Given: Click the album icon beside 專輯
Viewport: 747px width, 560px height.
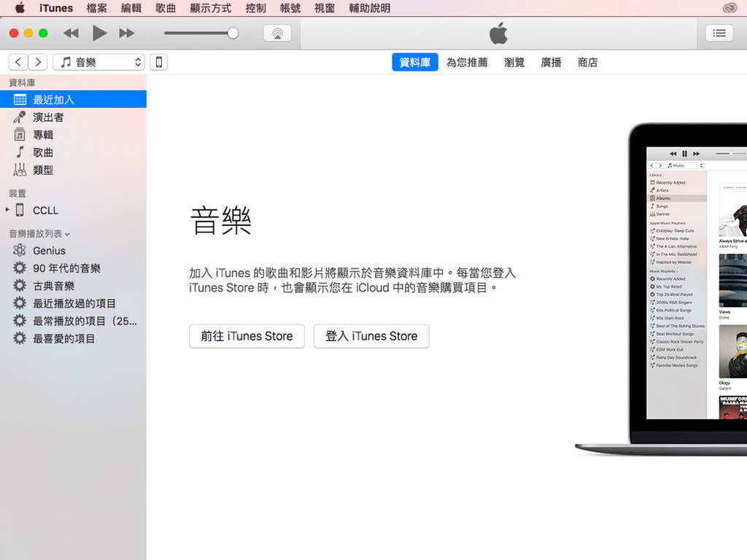Looking at the screenshot, I should (x=20, y=135).
